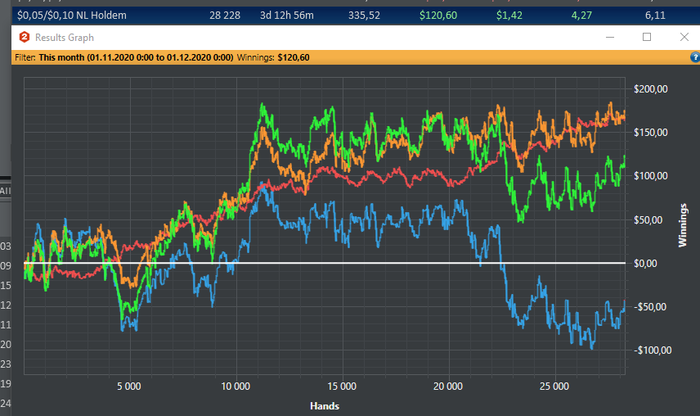The height and width of the screenshot is (416, 700).
Task: Click the 28 228 hands count cell
Action: (225, 15)
